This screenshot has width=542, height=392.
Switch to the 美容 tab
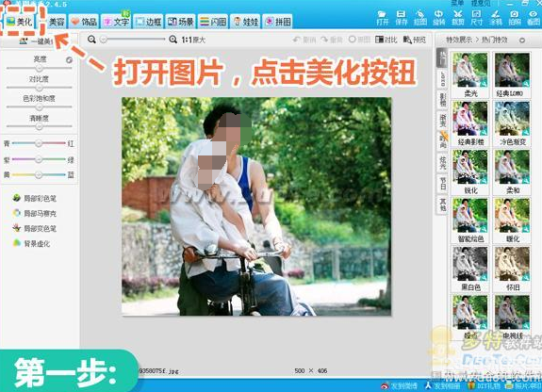(53, 22)
